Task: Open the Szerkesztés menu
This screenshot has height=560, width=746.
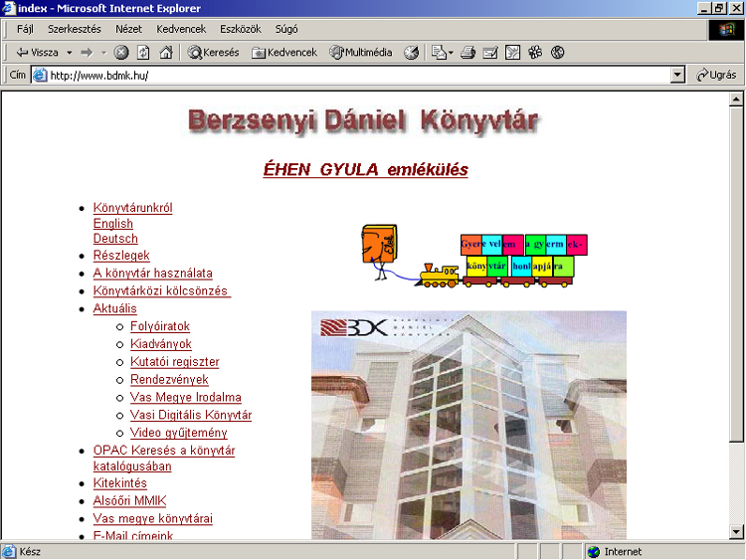Action: (75, 29)
